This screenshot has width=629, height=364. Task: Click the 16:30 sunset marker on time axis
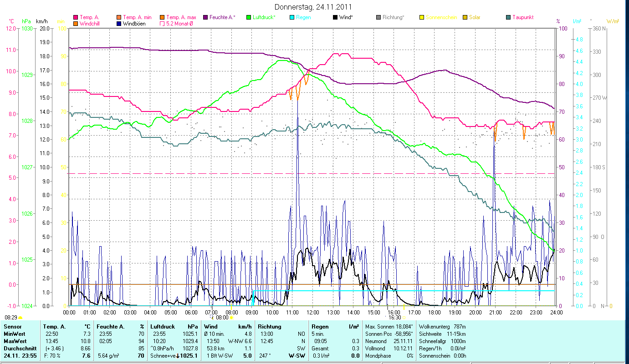(x=394, y=318)
